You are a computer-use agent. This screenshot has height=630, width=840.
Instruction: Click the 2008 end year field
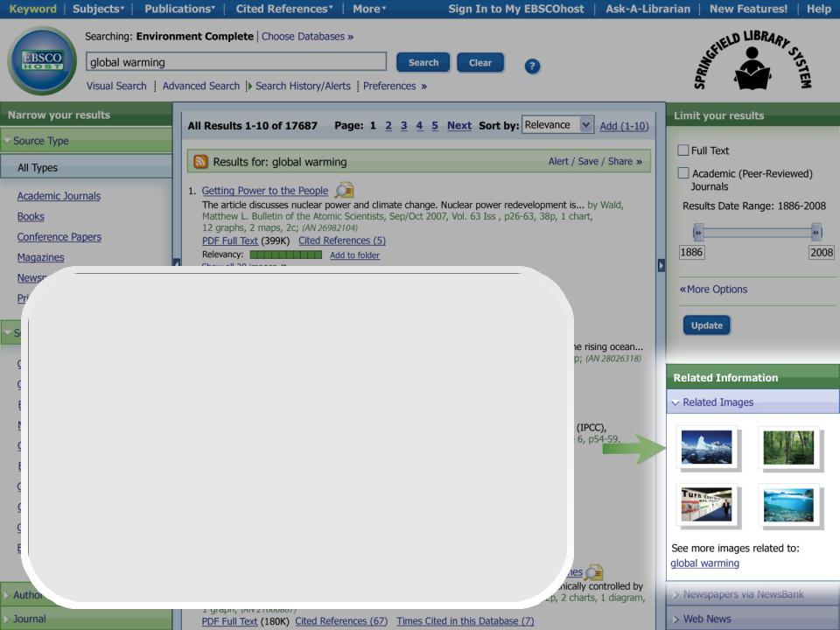822,252
